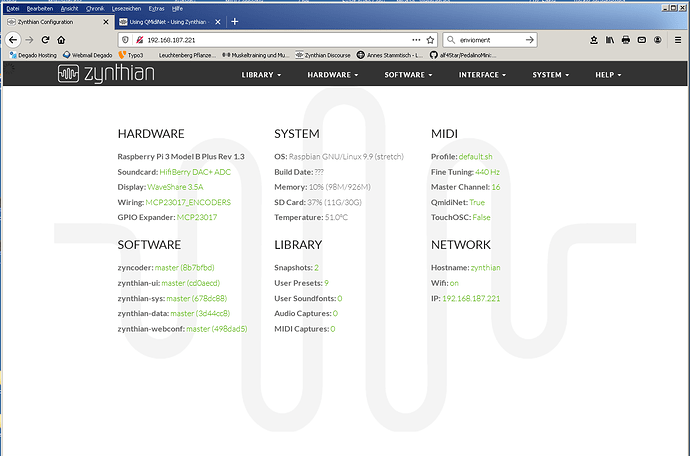This screenshot has width=690, height=456.
Task: Click the search magnifier icon
Action: coord(451,40)
